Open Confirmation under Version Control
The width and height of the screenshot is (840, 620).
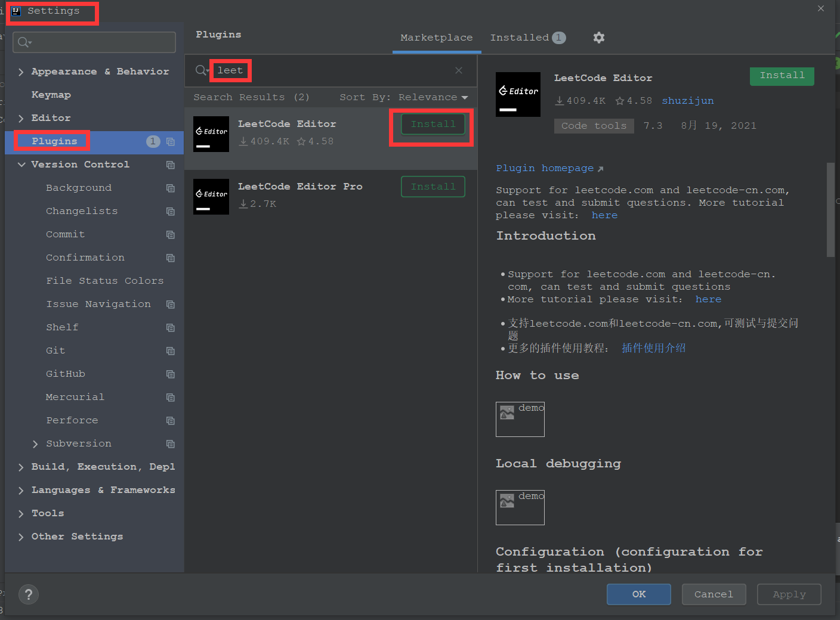(85, 258)
